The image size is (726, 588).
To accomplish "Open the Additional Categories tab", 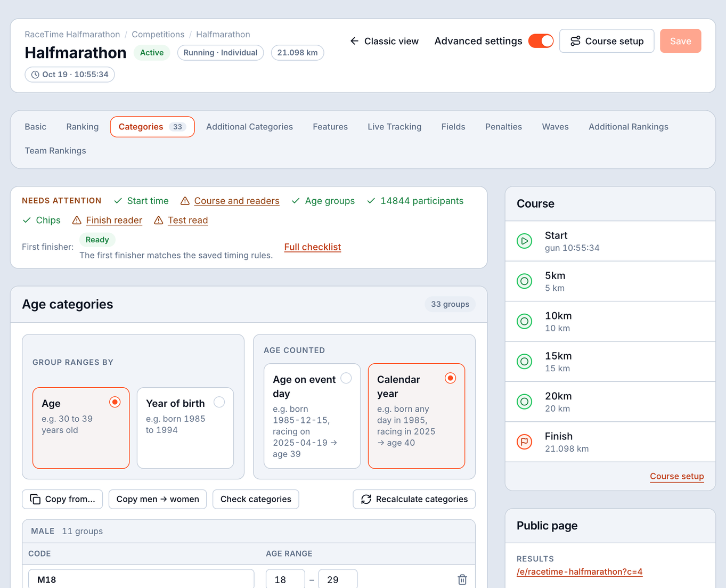I will click(249, 127).
